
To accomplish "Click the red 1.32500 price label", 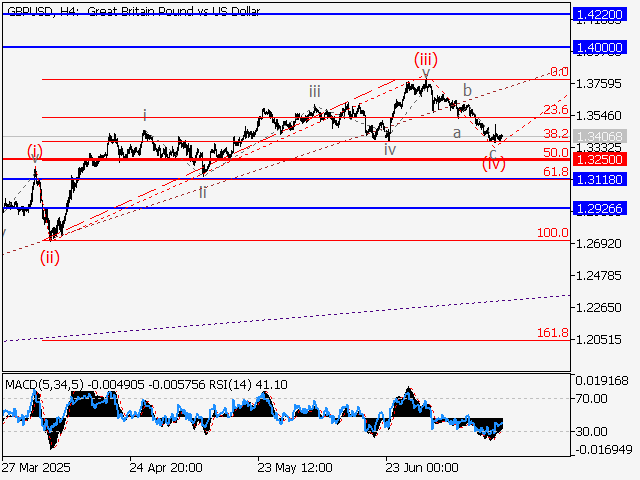I will (x=600, y=159).
